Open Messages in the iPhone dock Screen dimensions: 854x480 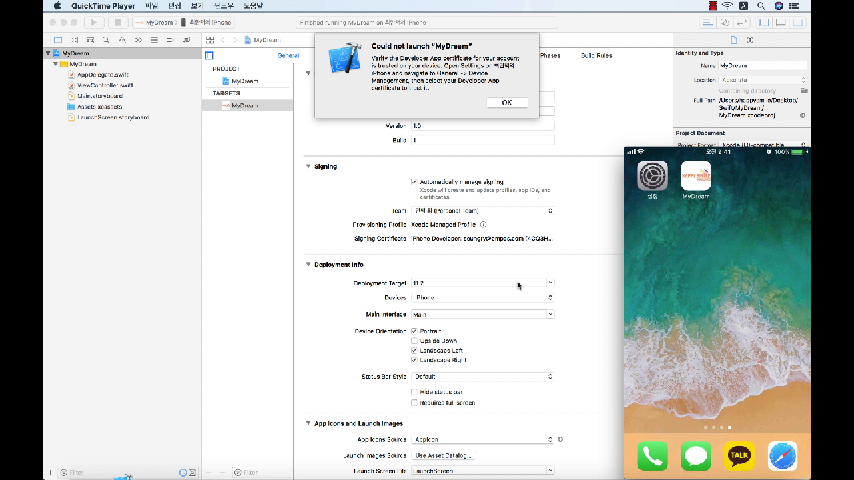pos(696,456)
